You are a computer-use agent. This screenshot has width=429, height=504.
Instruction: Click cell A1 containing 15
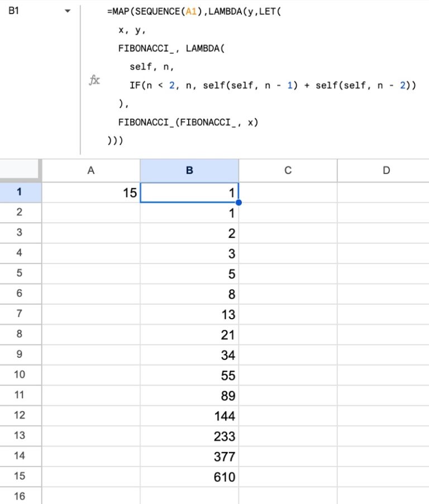click(x=90, y=193)
